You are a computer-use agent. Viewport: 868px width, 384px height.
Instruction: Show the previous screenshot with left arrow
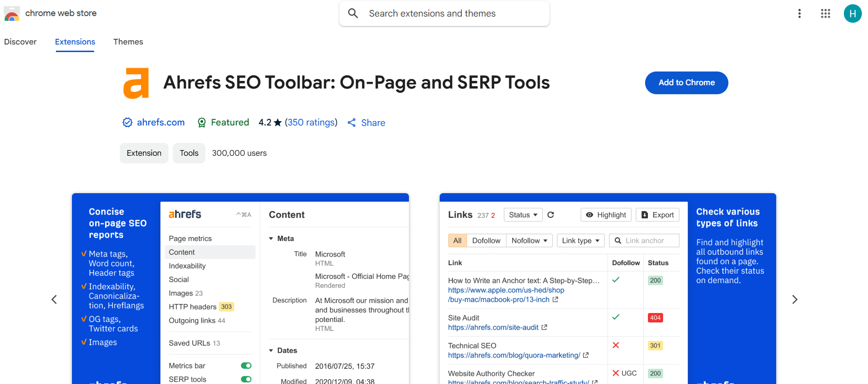click(54, 299)
